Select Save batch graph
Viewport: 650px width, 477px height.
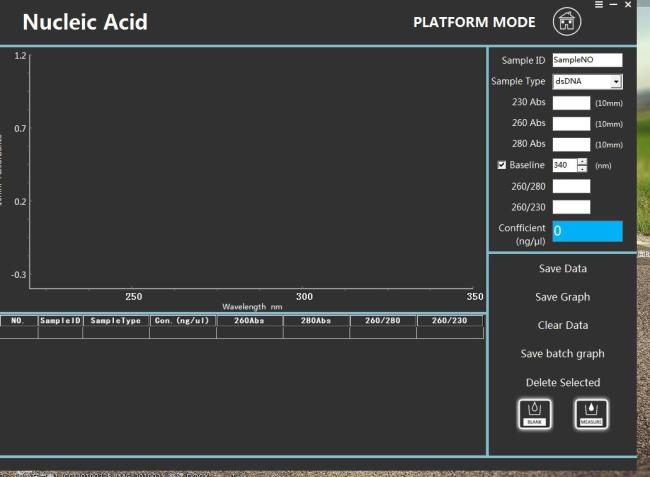pyautogui.click(x=562, y=353)
